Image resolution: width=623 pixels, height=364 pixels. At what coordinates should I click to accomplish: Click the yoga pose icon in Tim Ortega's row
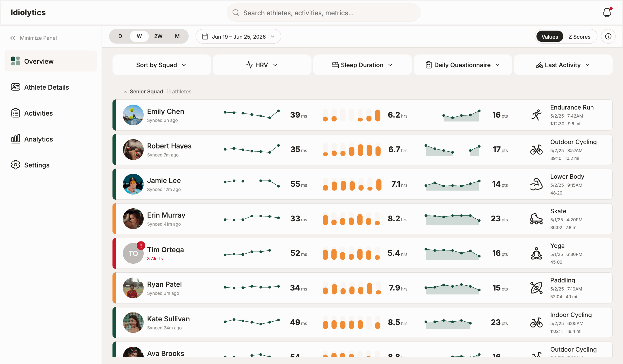(536, 253)
